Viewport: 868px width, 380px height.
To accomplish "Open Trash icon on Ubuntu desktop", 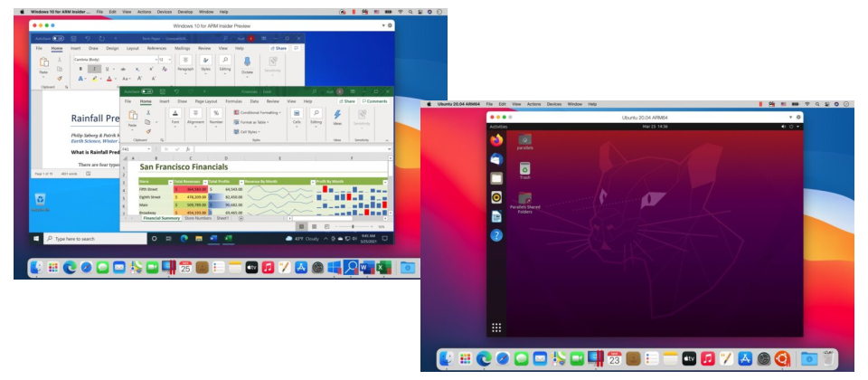I will (524, 170).
